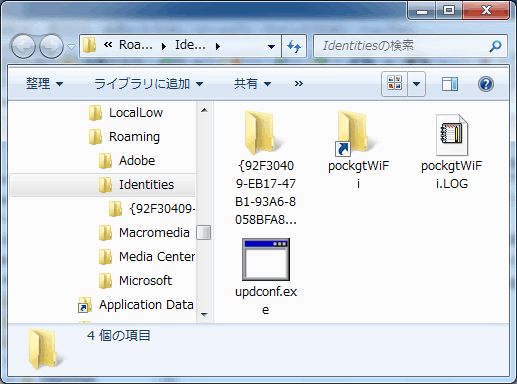Change the view with the view icon button
Image resolution: width=517 pixels, height=384 pixels.
tap(394, 84)
